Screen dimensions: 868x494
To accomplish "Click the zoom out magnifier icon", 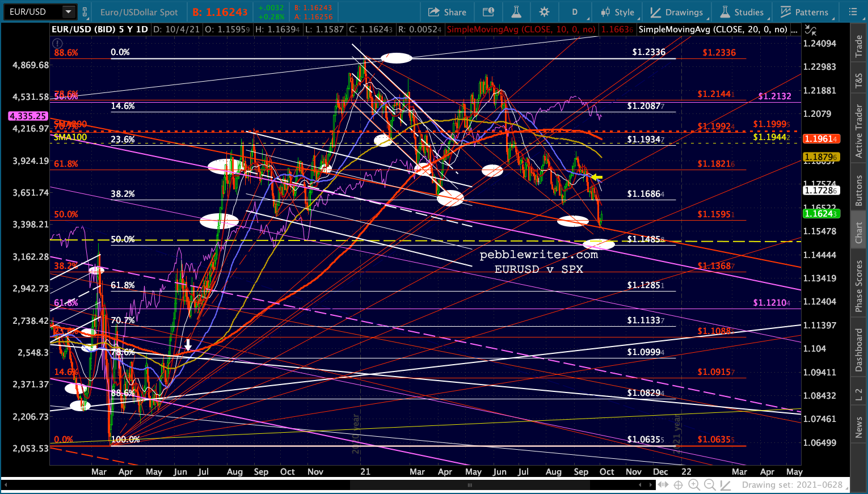I will tap(709, 485).
